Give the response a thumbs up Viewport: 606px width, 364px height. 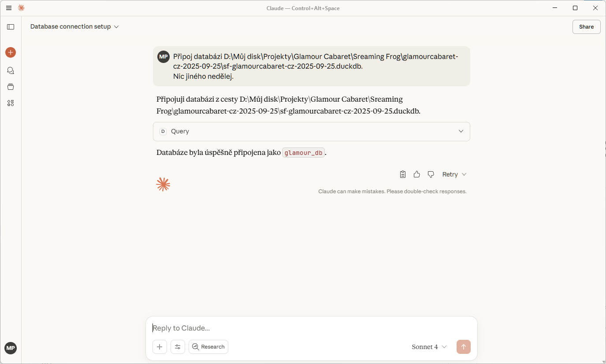tap(416, 174)
